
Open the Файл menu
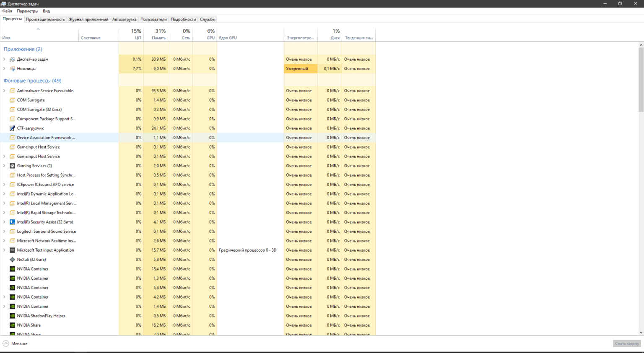(7, 11)
